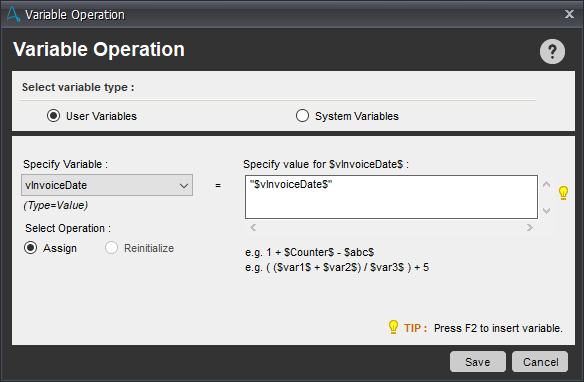Expand the vInvoiceDate variable dropdown
584x382 pixels.
pos(184,185)
